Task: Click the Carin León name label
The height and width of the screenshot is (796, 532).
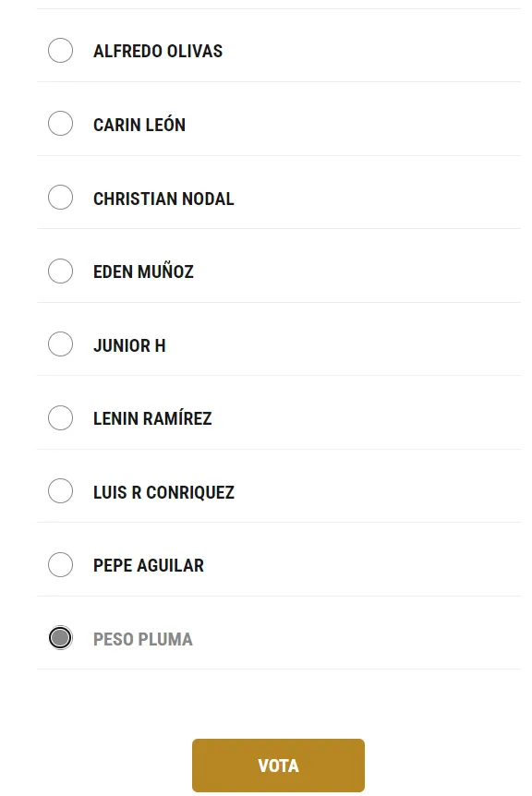Action: coord(139,124)
